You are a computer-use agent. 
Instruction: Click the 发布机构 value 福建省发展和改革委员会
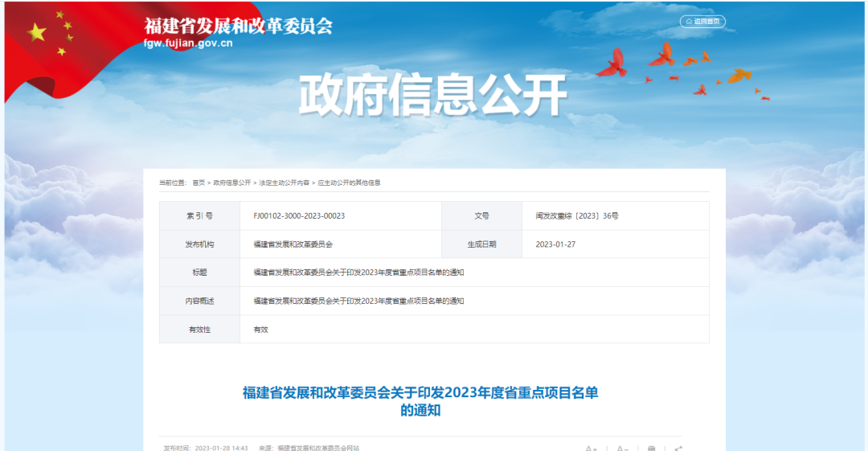click(293, 244)
